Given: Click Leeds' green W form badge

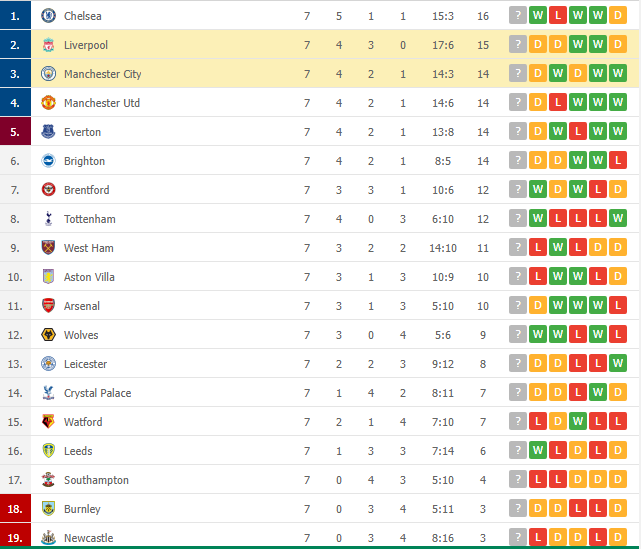Looking at the screenshot, I should coord(538,450).
